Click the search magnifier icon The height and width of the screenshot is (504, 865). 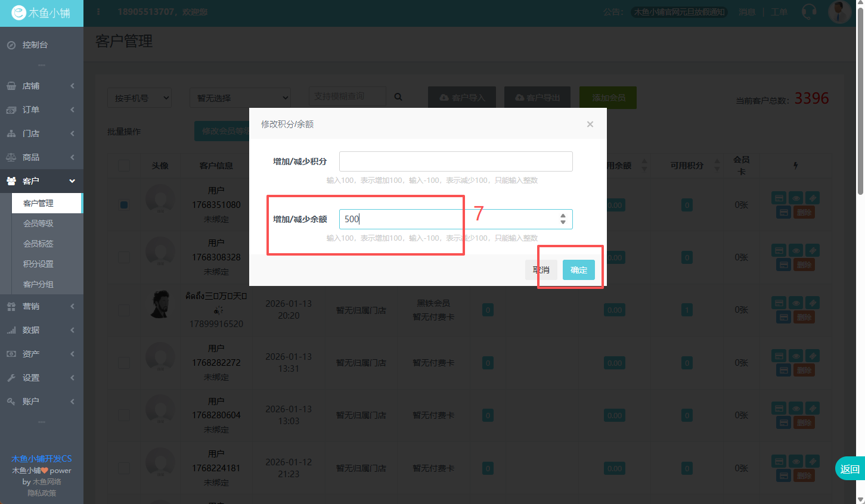398,97
